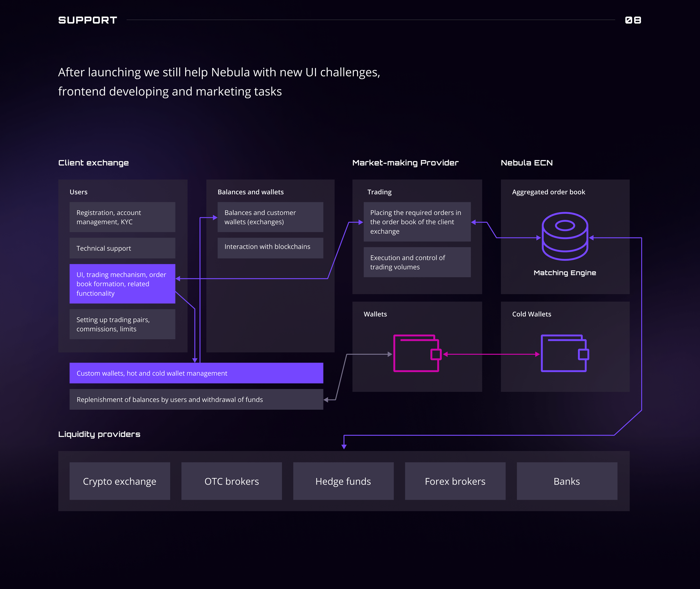
Task: Select Registration, account management, KYC block
Action: 122,217
